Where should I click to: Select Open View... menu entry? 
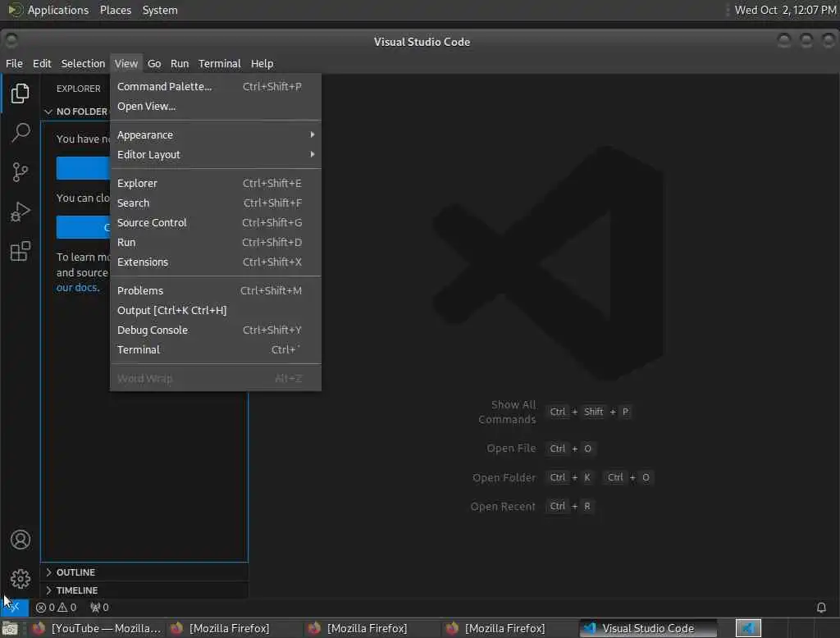[x=216, y=106]
